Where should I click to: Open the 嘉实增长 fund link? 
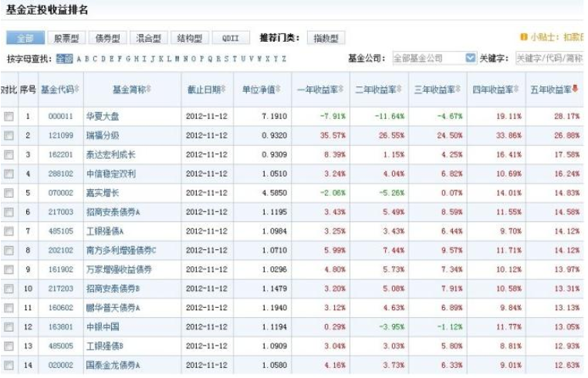point(103,193)
